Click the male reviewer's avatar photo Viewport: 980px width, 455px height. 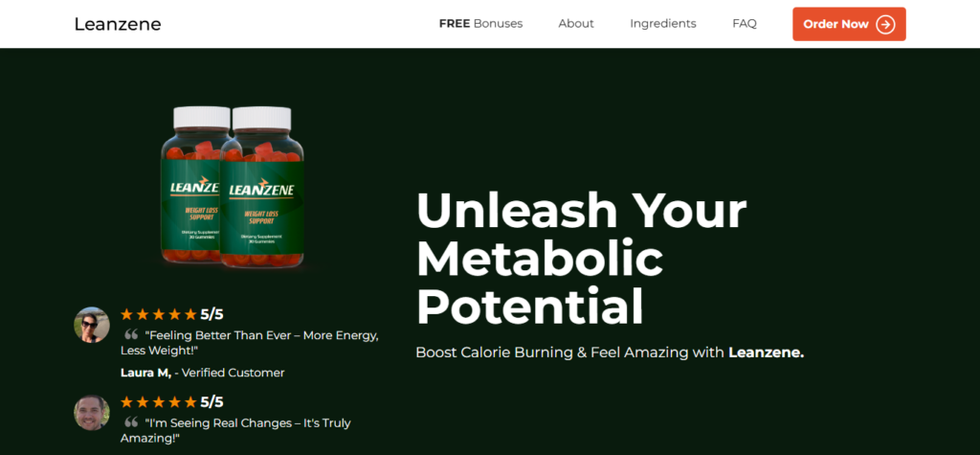point(92,413)
